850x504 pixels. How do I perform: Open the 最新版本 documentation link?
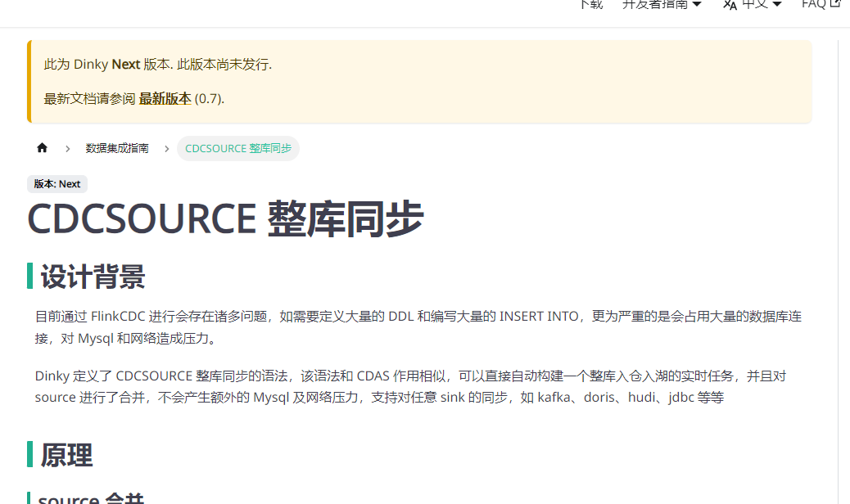tap(165, 98)
